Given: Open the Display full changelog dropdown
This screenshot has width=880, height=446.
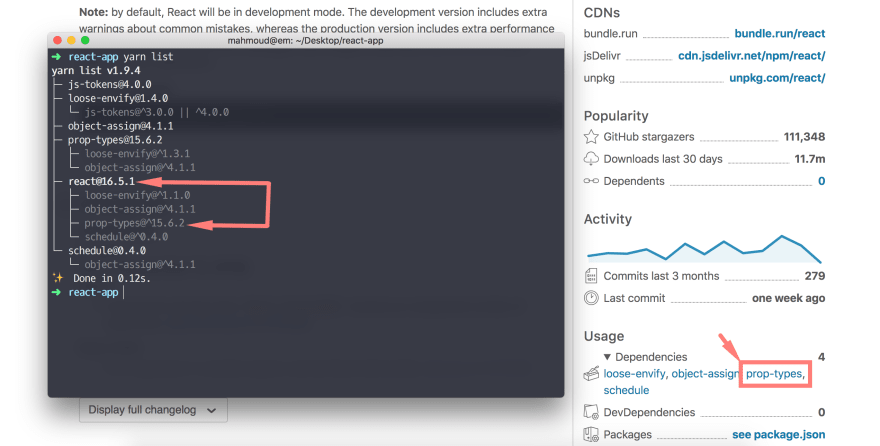Looking at the screenshot, I should [x=153, y=410].
